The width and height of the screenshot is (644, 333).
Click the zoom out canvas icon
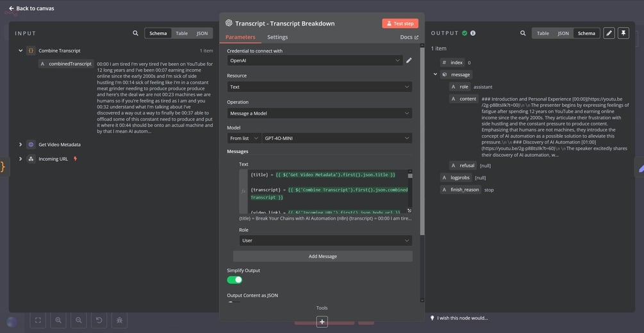click(x=78, y=320)
